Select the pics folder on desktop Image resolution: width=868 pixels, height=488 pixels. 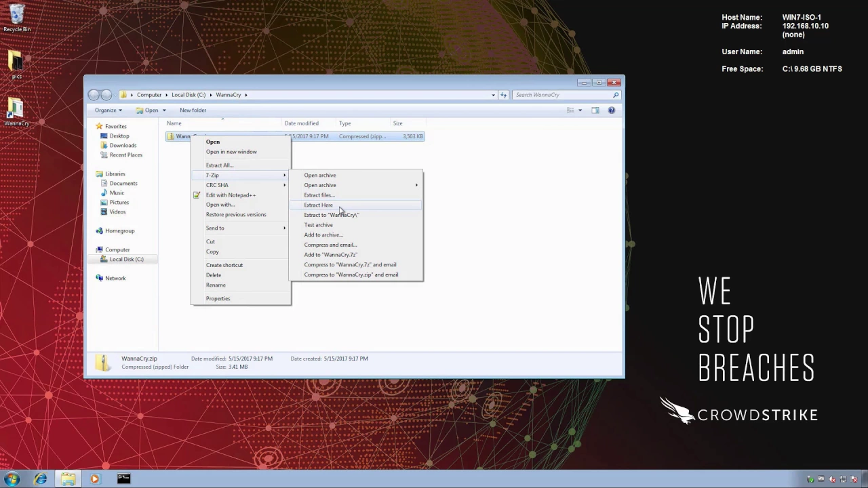pos(16,65)
